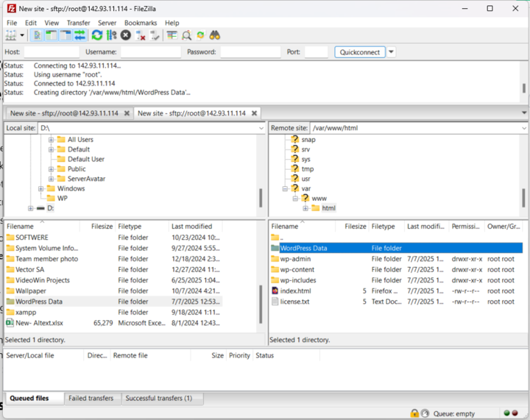The height and width of the screenshot is (420, 530).
Task: Search for files with binoculars icon
Action: [x=215, y=35]
